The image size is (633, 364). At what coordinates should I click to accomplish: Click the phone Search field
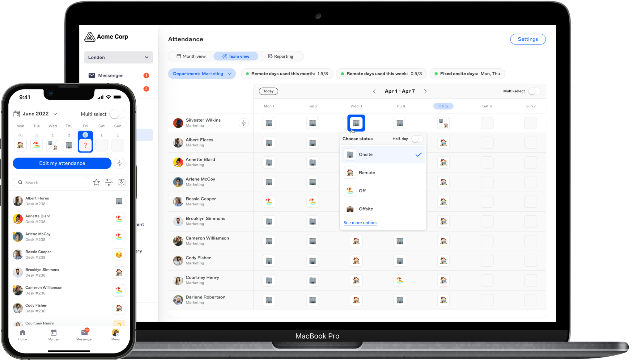51,182
